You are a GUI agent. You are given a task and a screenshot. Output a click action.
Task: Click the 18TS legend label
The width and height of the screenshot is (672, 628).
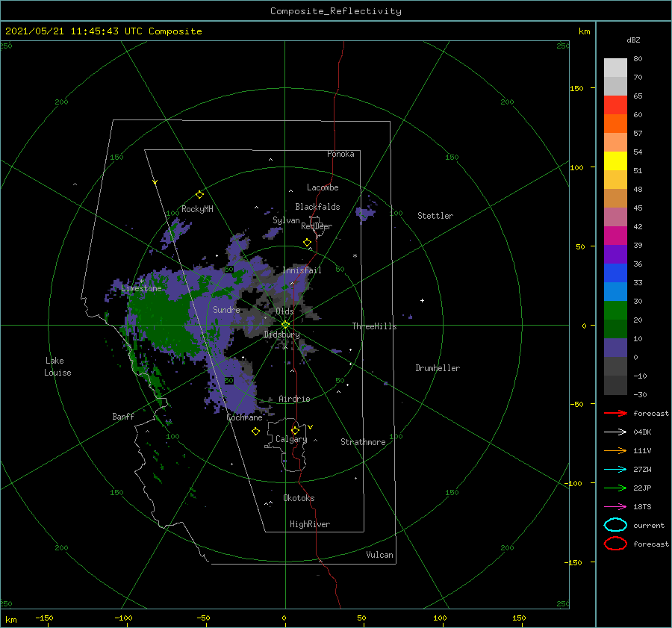642,507
